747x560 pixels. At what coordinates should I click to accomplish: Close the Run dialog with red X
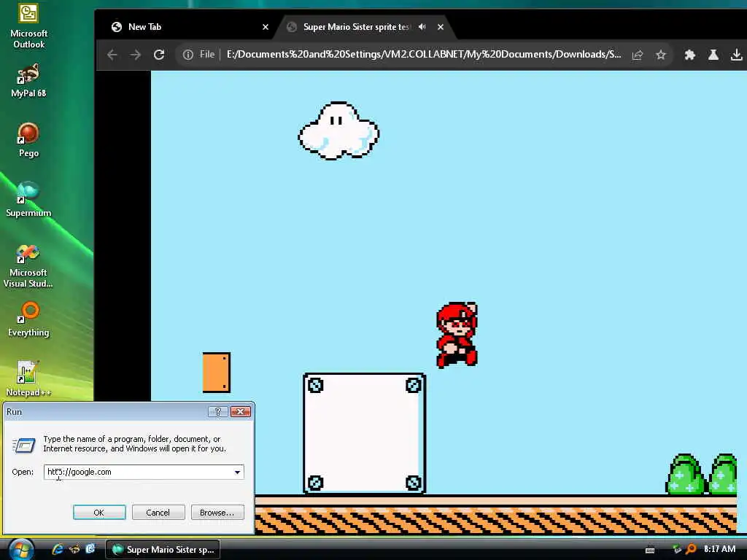(241, 412)
